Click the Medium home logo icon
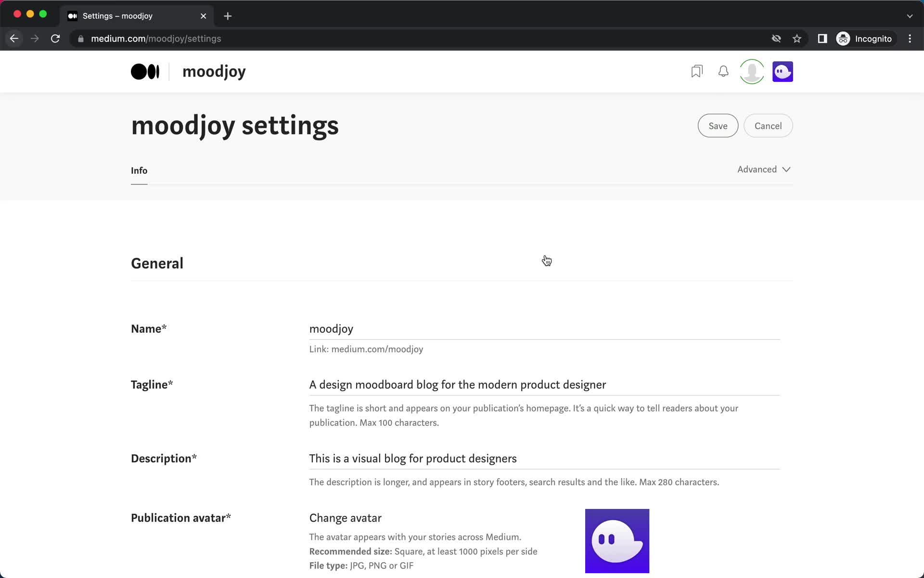This screenshot has height=578, width=924. [144, 71]
